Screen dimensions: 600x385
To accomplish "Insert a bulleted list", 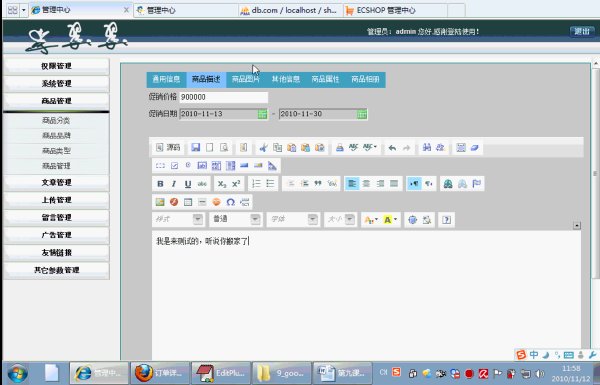I will [270, 184].
